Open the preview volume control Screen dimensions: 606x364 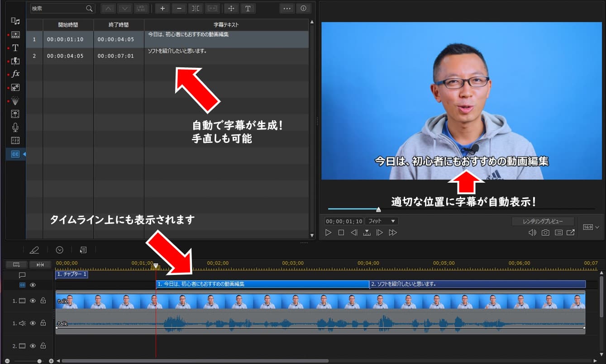pyautogui.click(x=532, y=232)
